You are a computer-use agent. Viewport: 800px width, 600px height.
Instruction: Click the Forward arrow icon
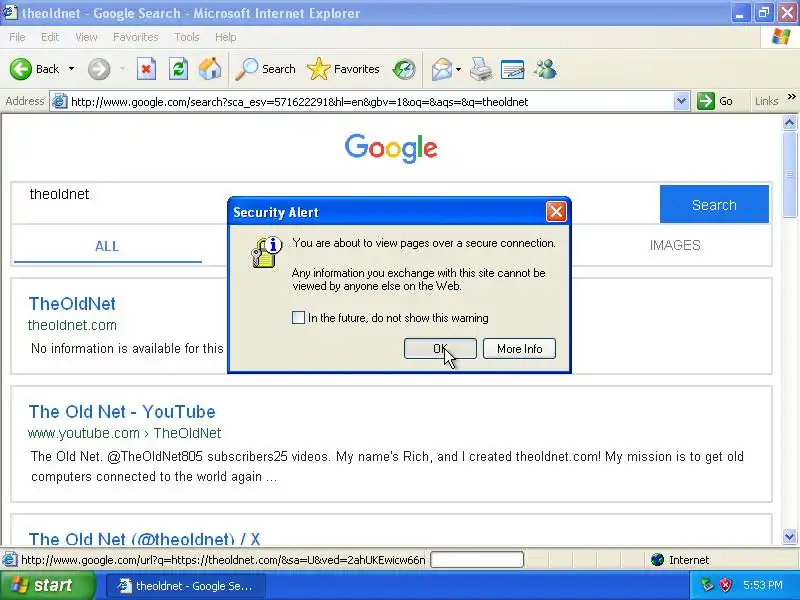(99, 69)
